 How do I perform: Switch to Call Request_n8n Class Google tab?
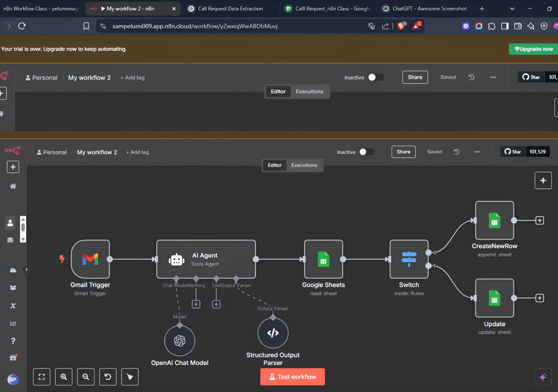[x=328, y=8]
